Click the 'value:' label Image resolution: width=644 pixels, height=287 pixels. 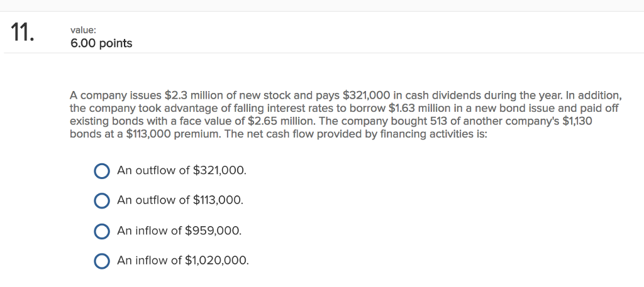(82, 28)
